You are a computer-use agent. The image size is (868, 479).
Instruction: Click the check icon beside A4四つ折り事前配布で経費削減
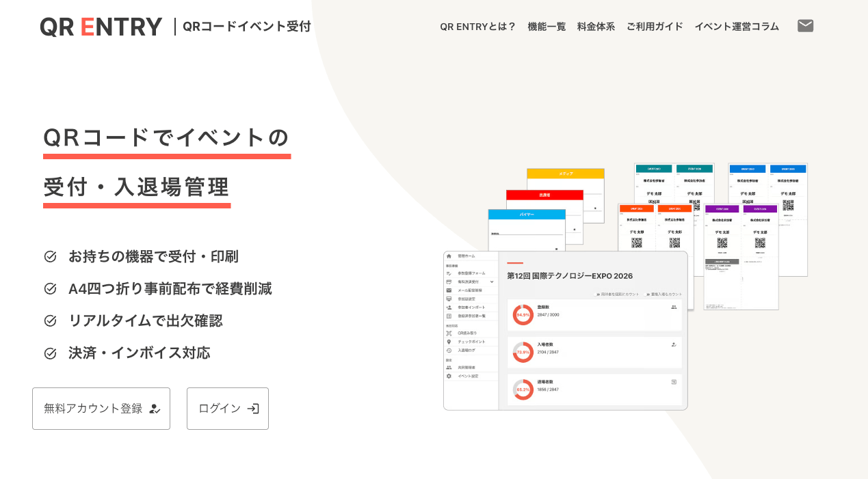click(x=50, y=288)
